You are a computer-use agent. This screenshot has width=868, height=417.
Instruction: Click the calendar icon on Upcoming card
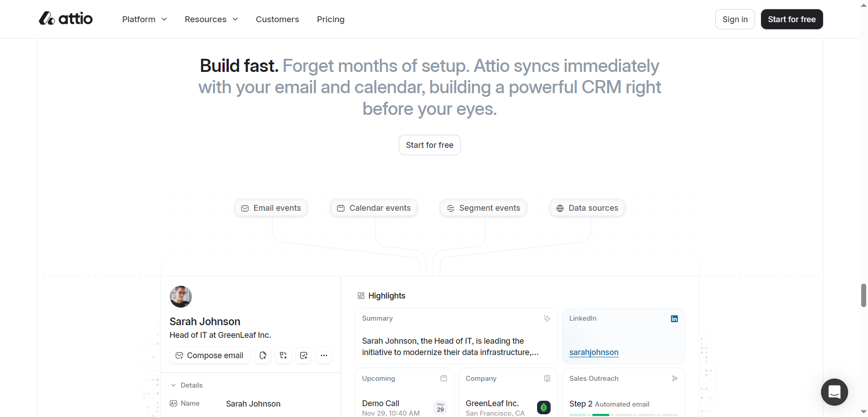(x=443, y=379)
